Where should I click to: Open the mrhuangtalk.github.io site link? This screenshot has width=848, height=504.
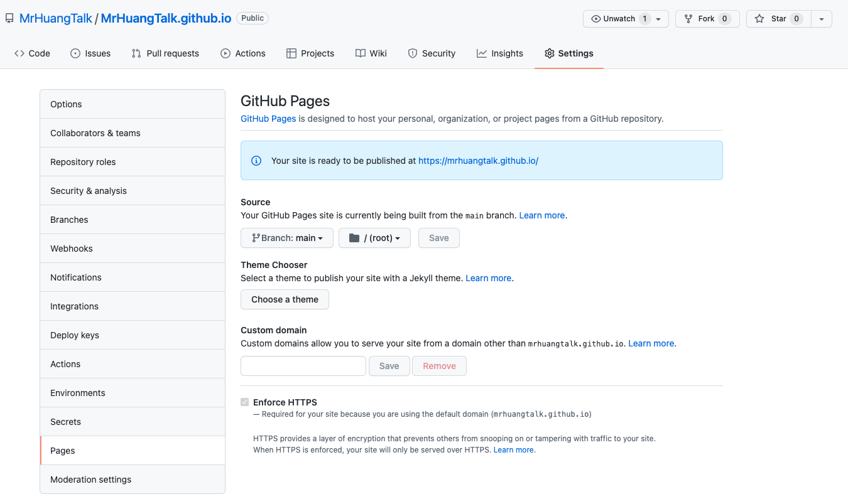click(x=478, y=161)
